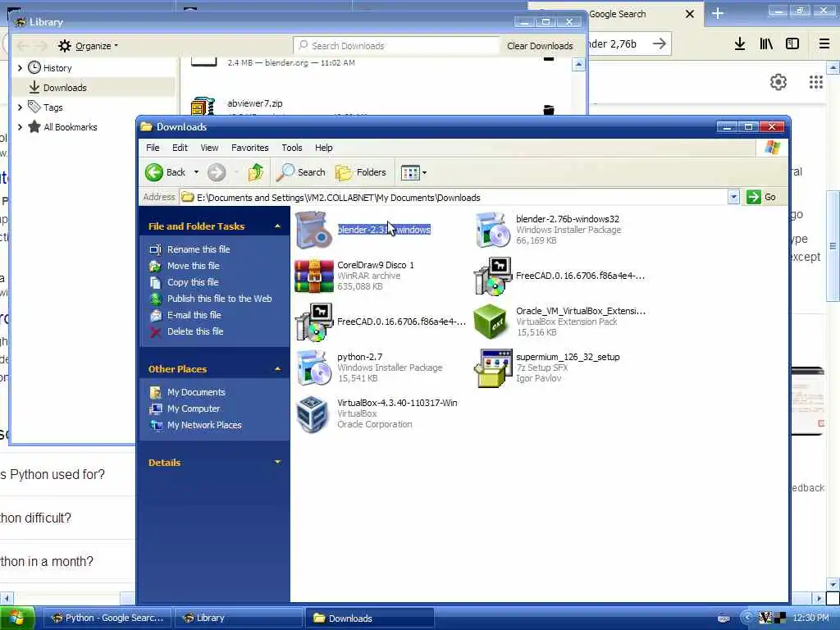Expand History in Library sidebar
This screenshot has width=840, height=630.
pos(20,68)
